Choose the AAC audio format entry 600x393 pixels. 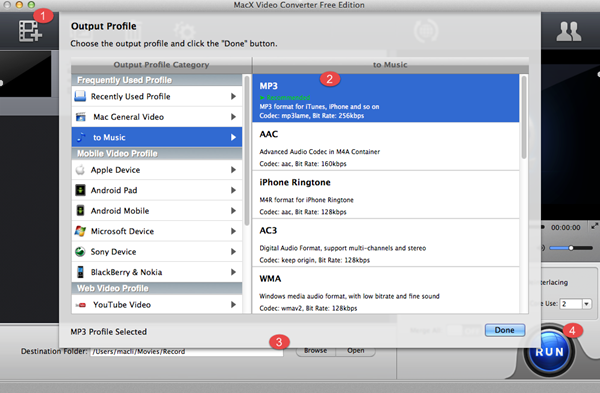pos(386,147)
